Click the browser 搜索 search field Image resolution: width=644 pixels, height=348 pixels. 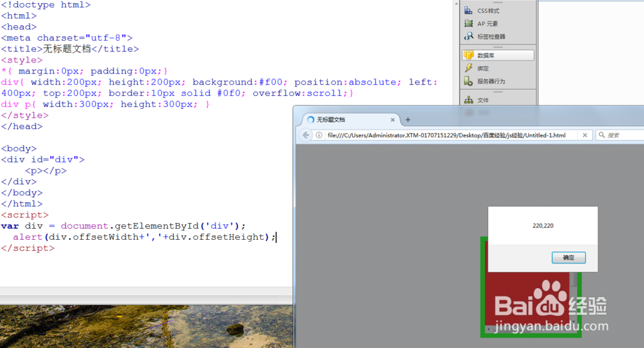620,135
